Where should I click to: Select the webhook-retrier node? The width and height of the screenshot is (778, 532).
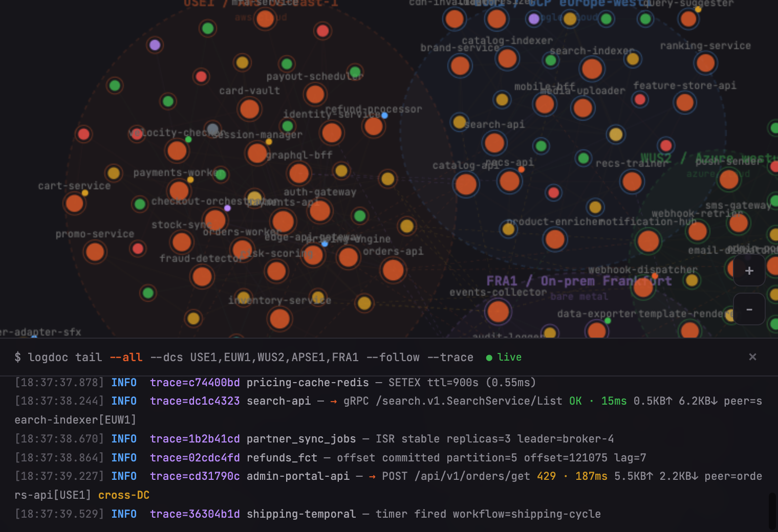click(x=698, y=231)
